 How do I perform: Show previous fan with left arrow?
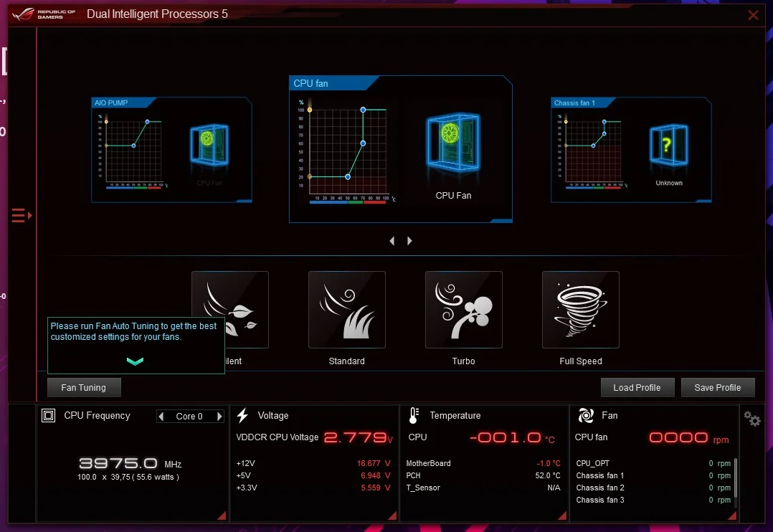392,241
